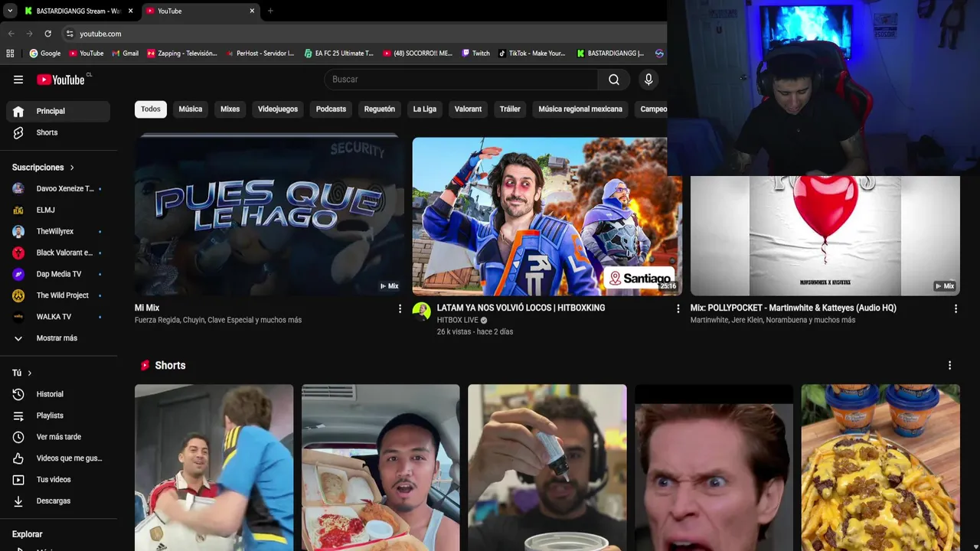Click the Buscar search field
Viewport: 980px width, 551px height.
point(462,80)
